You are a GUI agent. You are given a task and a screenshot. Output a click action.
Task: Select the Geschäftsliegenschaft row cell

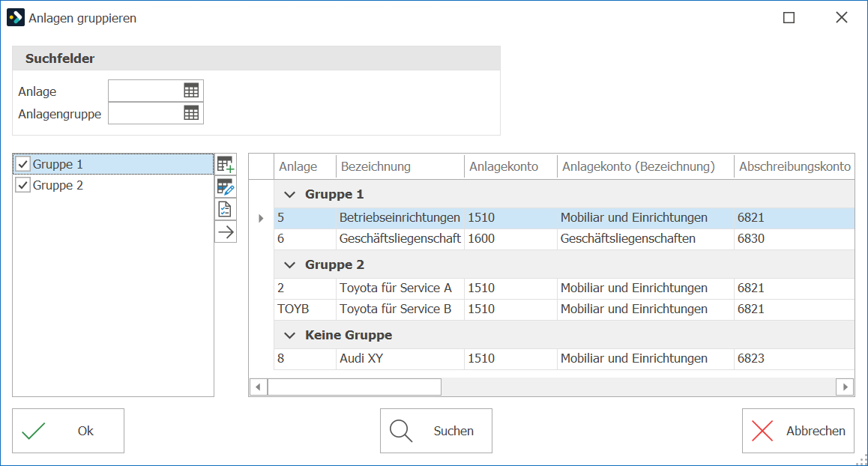coord(400,239)
